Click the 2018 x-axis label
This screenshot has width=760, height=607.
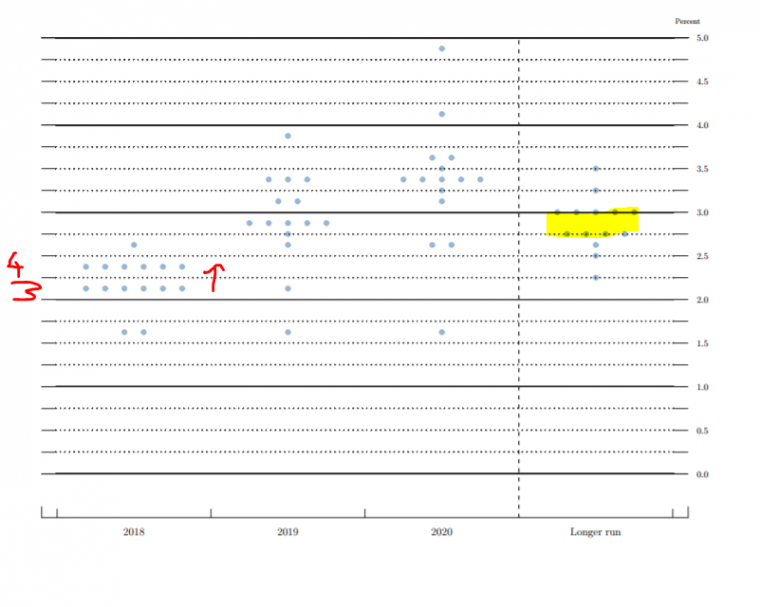pos(134,532)
